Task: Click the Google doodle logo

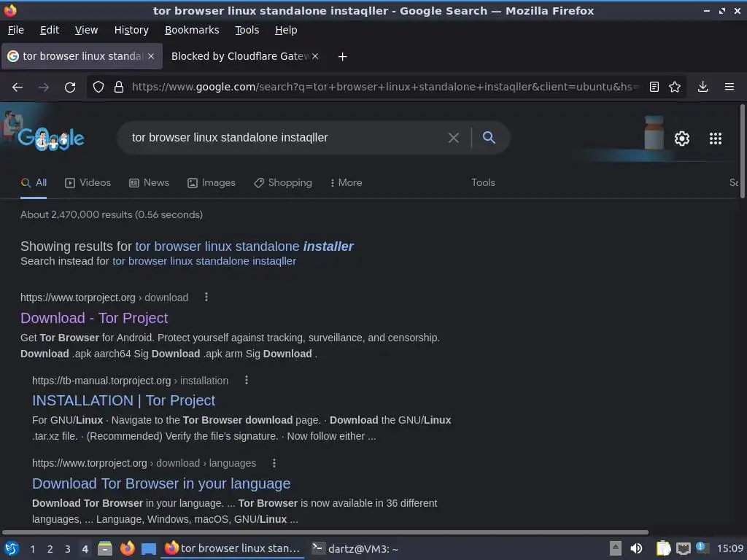Action: click(x=51, y=139)
